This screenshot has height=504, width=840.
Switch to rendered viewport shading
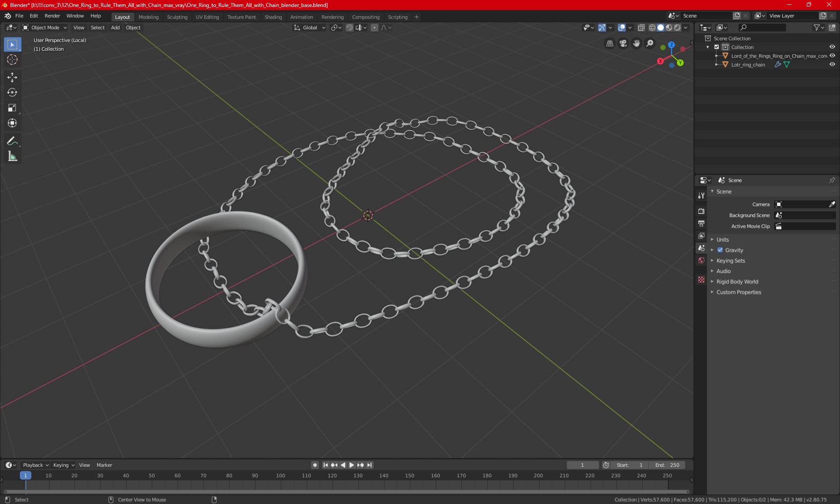point(677,28)
